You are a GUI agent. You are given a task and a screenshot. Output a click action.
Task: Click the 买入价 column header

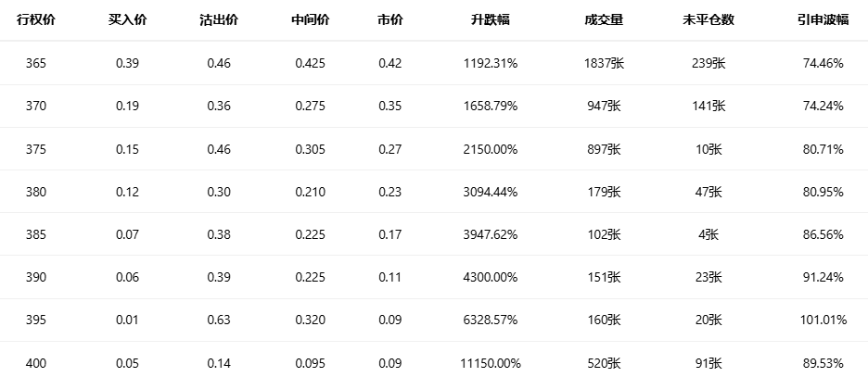pos(127,20)
